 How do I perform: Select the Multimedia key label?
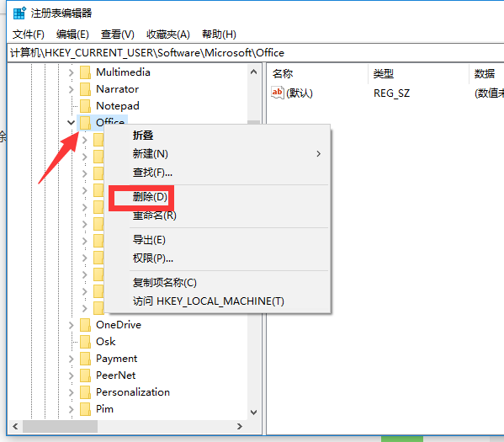tap(123, 72)
